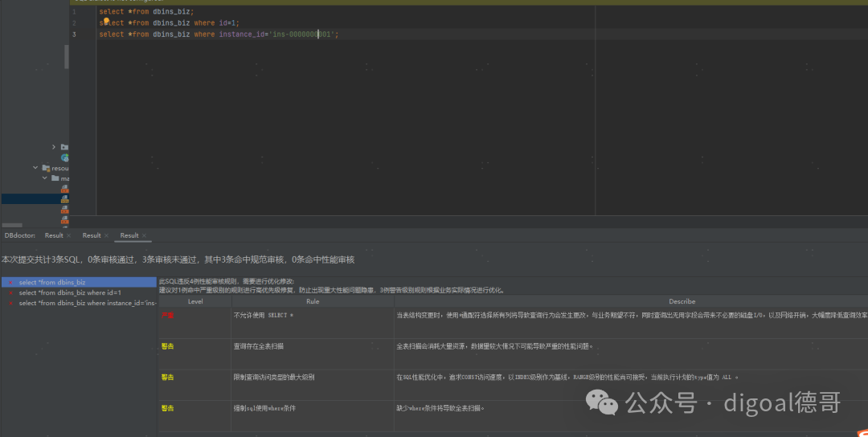The image size is (868, 437).
Task: Click editor line number 2 in the gutter
Action: click(x=74, y=23)
